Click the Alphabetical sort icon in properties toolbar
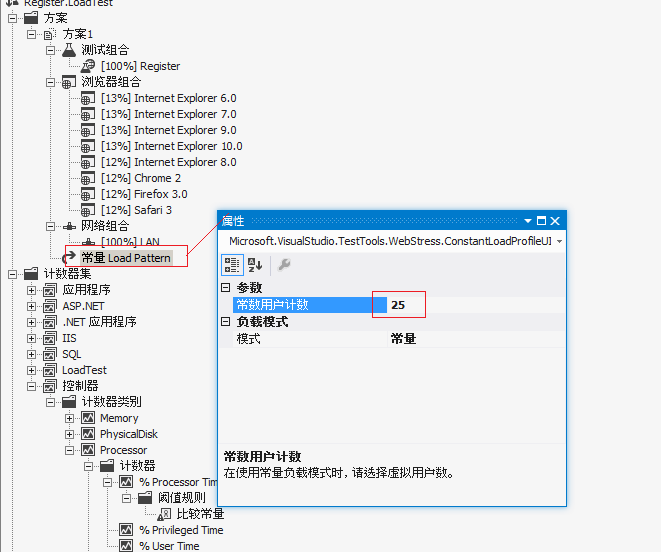The width and height of the screenshot is (661, 557). (x=255, y=265)
